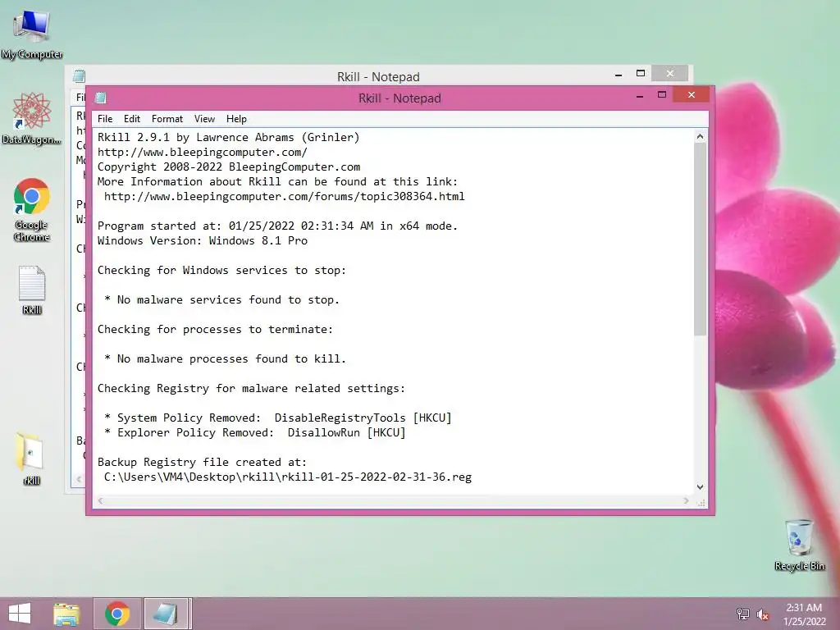Click the Notepad taskbar button
The width and height of the screenshot is (840, 630).
coord(167,614)
